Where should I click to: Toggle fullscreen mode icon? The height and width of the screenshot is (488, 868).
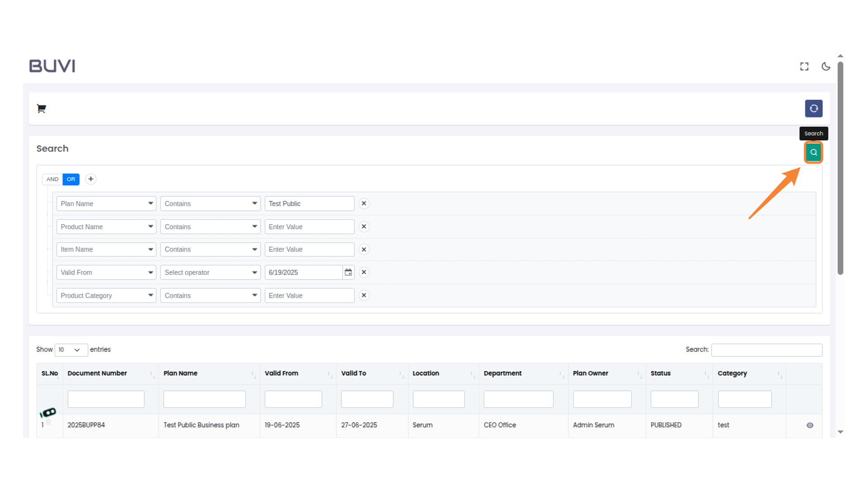[x=804, y=66]
